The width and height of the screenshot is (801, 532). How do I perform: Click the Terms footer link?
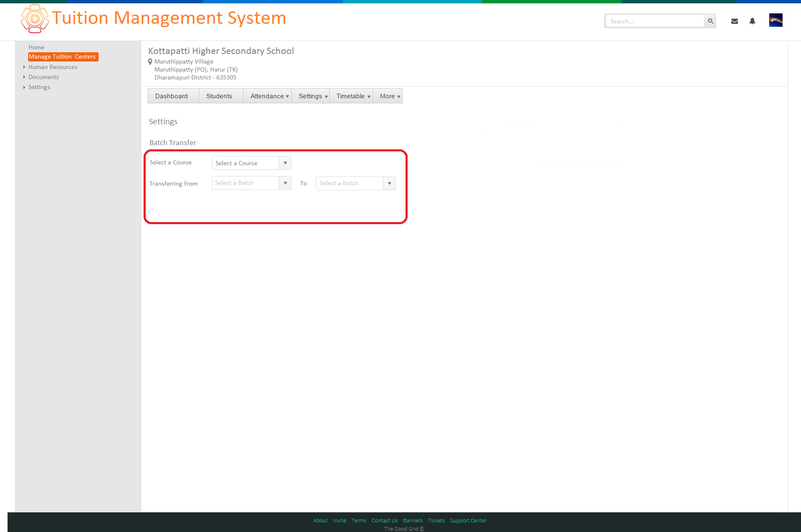pos(359,520)
